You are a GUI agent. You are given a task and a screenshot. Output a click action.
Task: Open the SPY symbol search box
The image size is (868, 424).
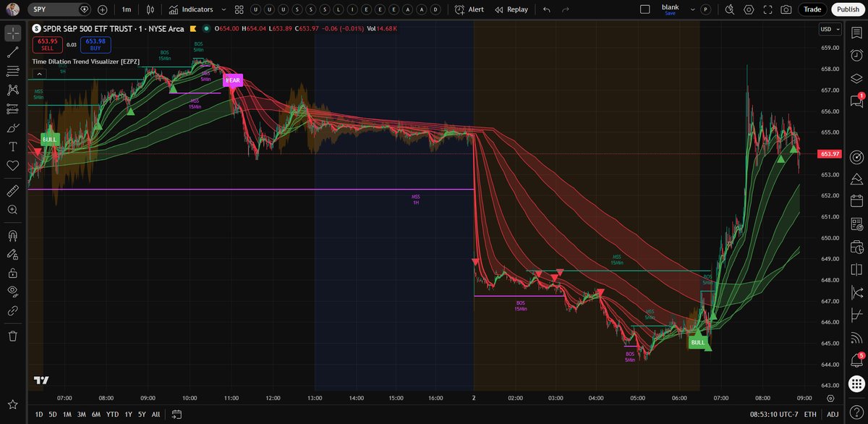[x=61, y=9]
